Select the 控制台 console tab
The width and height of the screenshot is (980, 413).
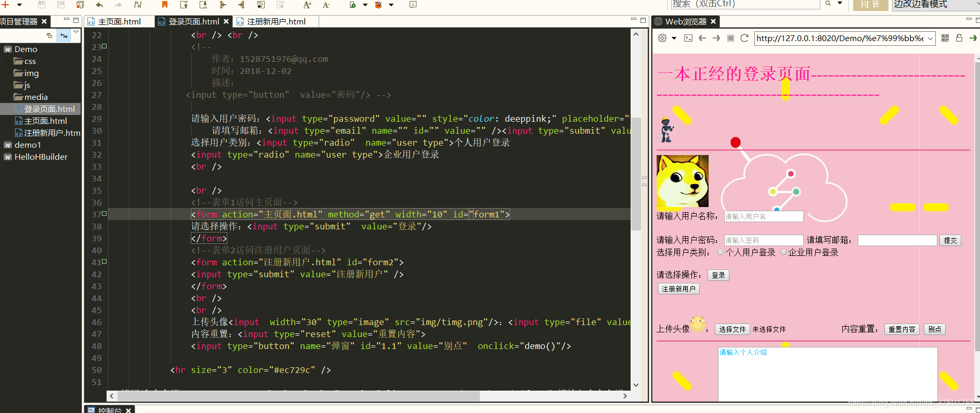click(109, 410)
